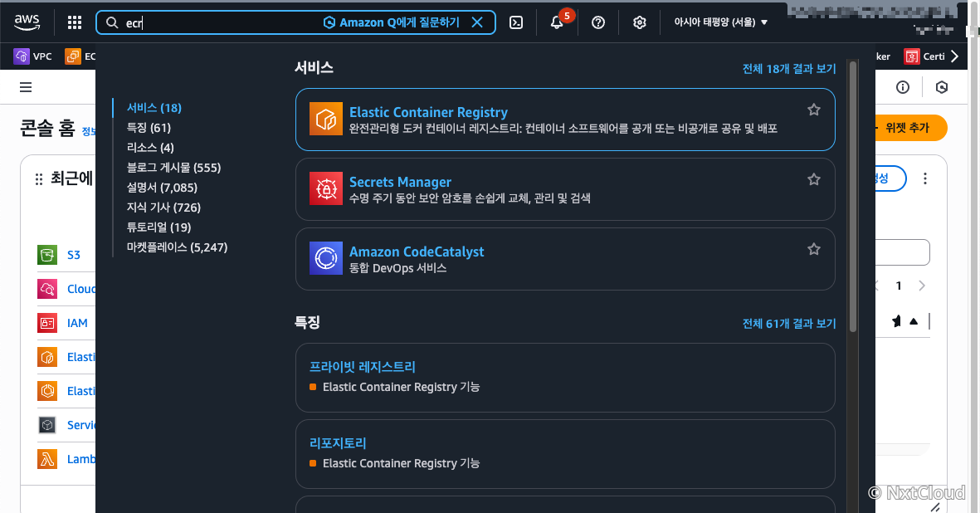Open the S3 icon in recent services
980x513 pixels.
coord(47,255)
